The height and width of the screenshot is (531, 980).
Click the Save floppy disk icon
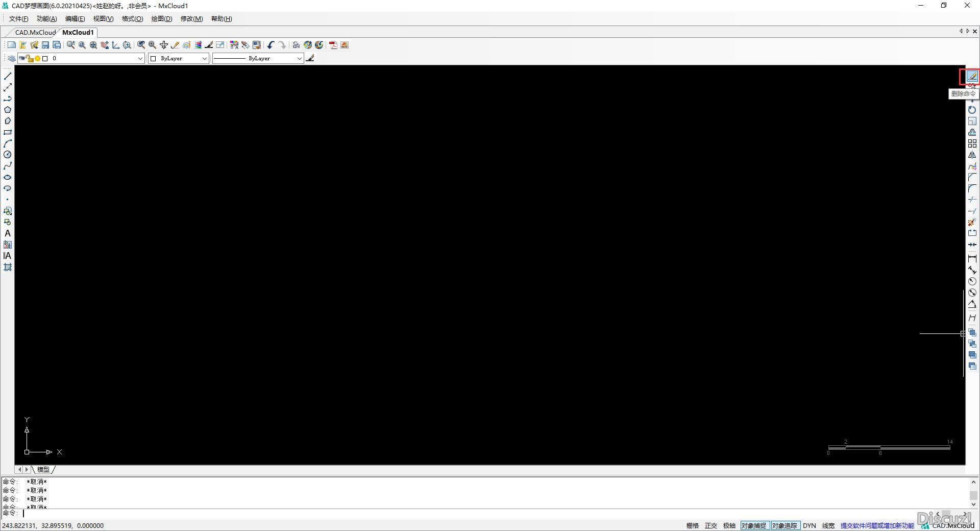click(x=45, y=45)
